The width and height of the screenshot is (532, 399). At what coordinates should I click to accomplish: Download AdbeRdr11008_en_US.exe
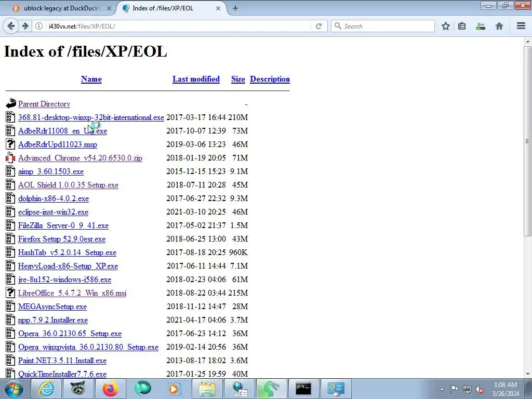point(62,131)
